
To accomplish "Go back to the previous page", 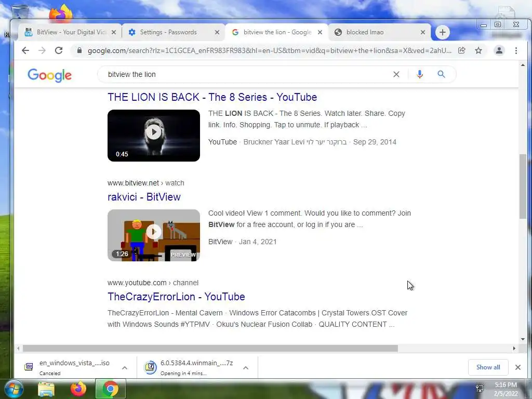I will pos(25,50).
